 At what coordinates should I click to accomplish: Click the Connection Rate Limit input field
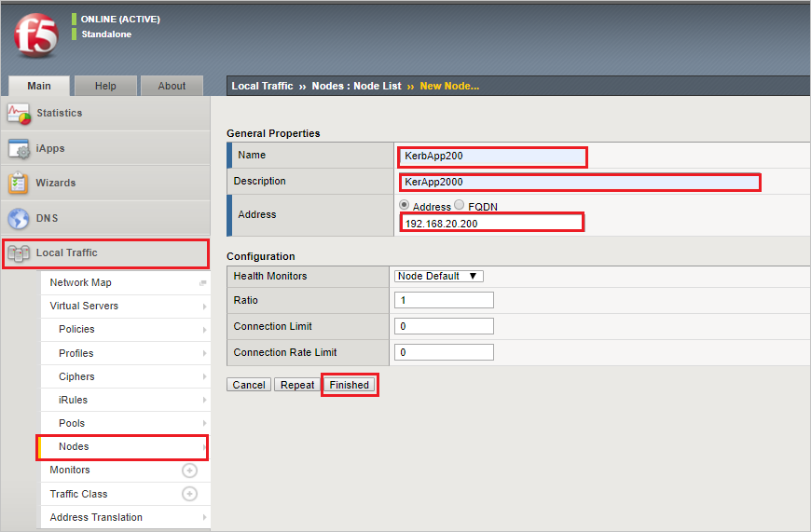(444, 352)
